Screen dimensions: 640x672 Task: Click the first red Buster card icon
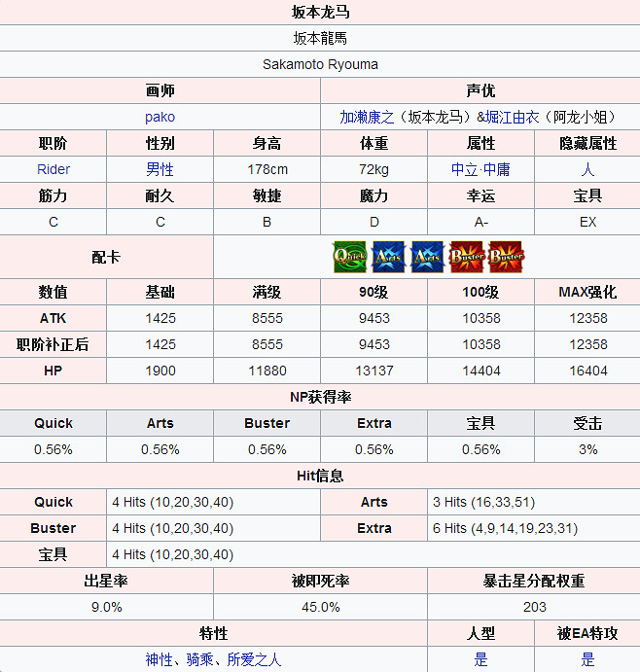[x=466, y=257]
